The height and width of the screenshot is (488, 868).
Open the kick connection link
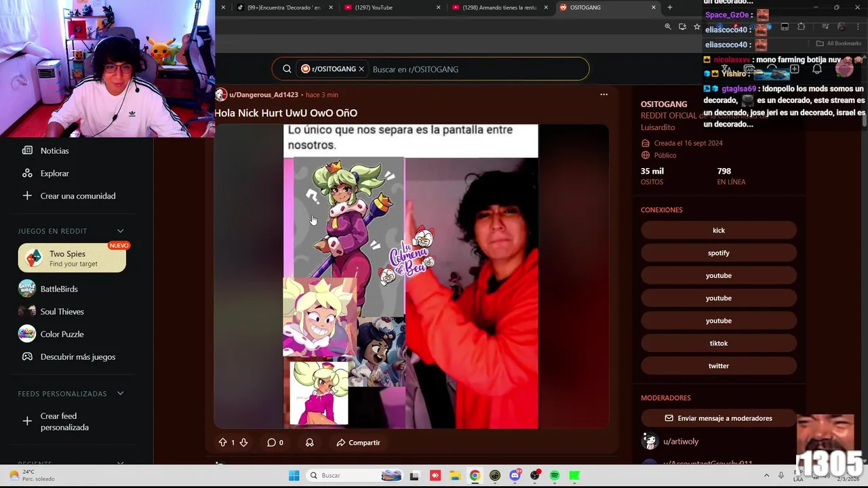pyautogui.click(x=719, y=230)
